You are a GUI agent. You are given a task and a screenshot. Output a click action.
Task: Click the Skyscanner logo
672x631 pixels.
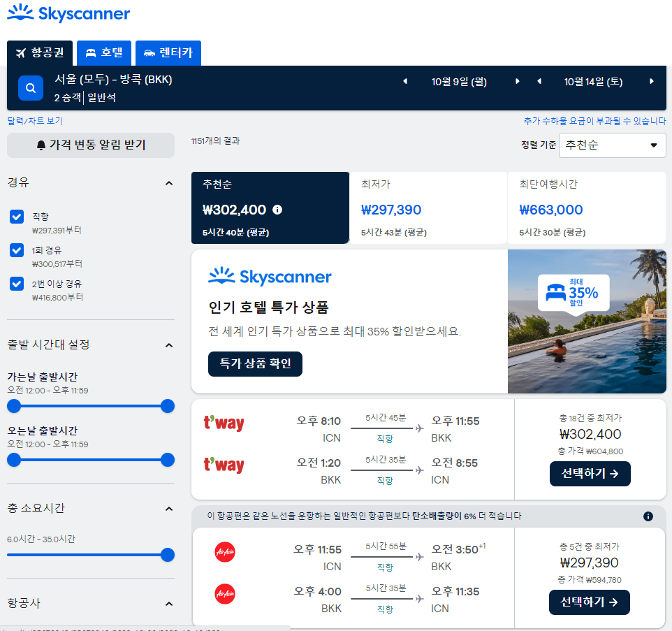pos(68,13)
